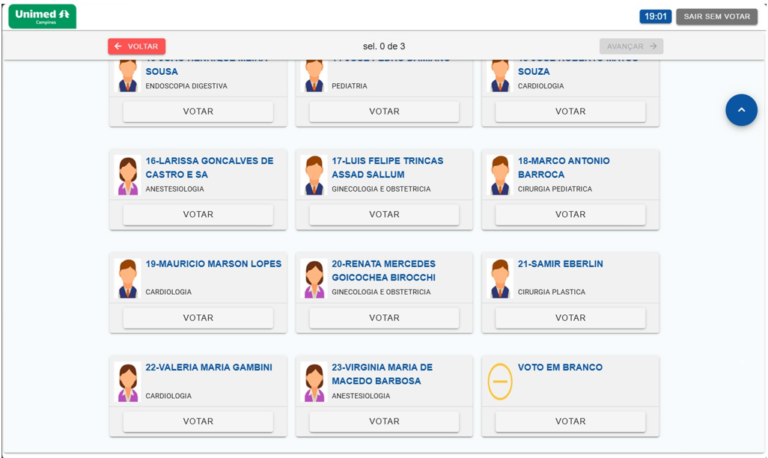Click the Unimed Campinas logo
This screenshot has height=458, width=768.
(42, 16)
